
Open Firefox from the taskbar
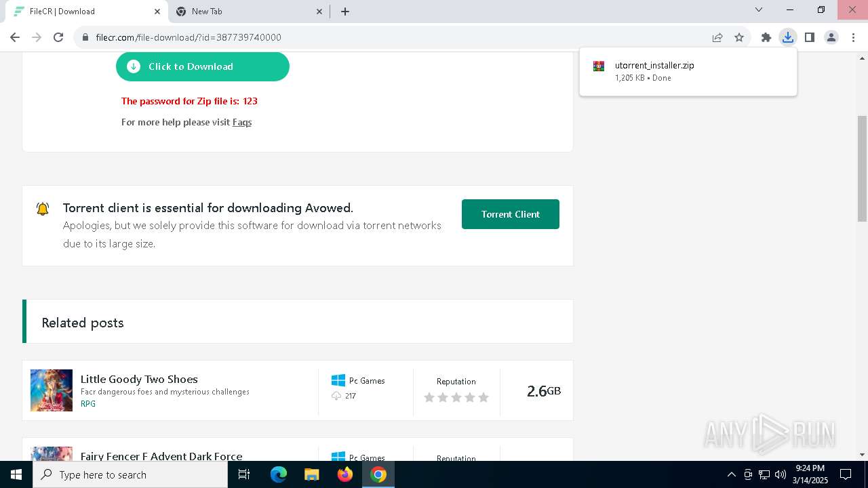pyautogui.click(x=345, y=474)
